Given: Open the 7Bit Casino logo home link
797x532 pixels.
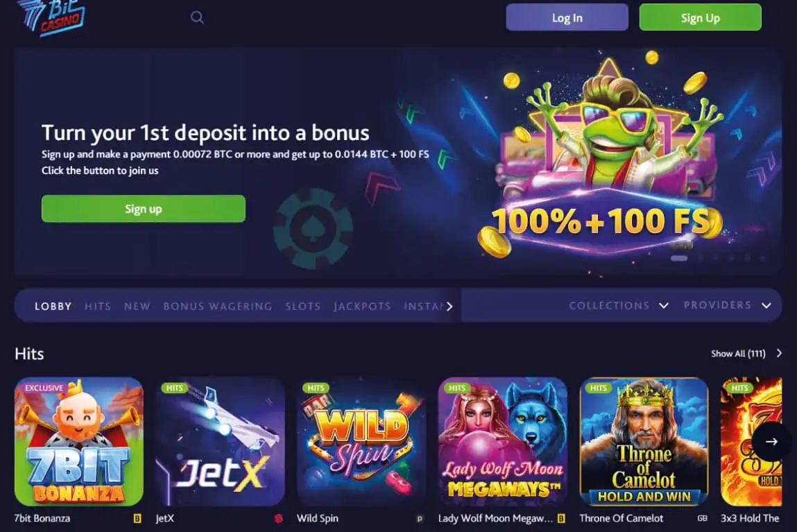Looking at the screenshot, I should 51,17.
